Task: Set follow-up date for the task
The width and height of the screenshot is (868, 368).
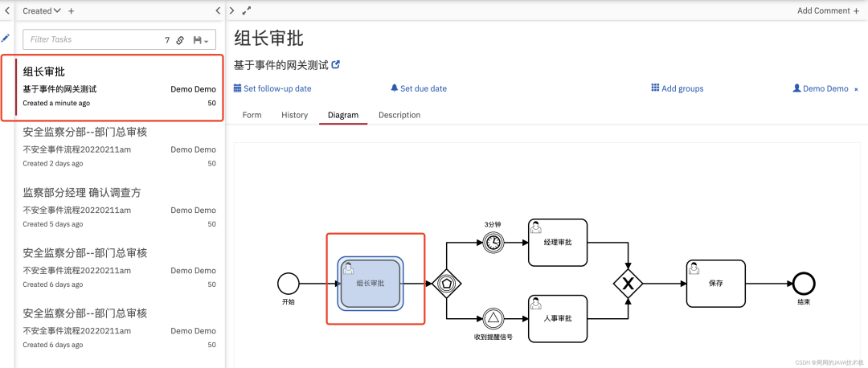Action: 272,88
